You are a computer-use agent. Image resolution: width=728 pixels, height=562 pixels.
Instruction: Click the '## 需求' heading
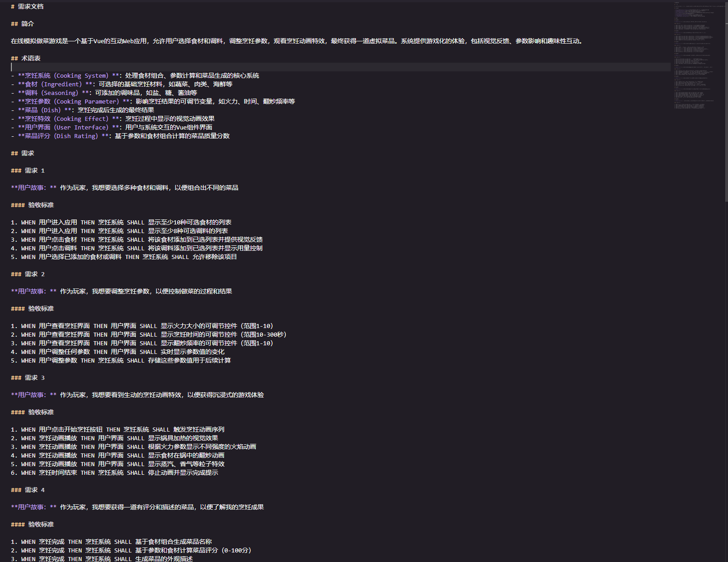(22, 153)
